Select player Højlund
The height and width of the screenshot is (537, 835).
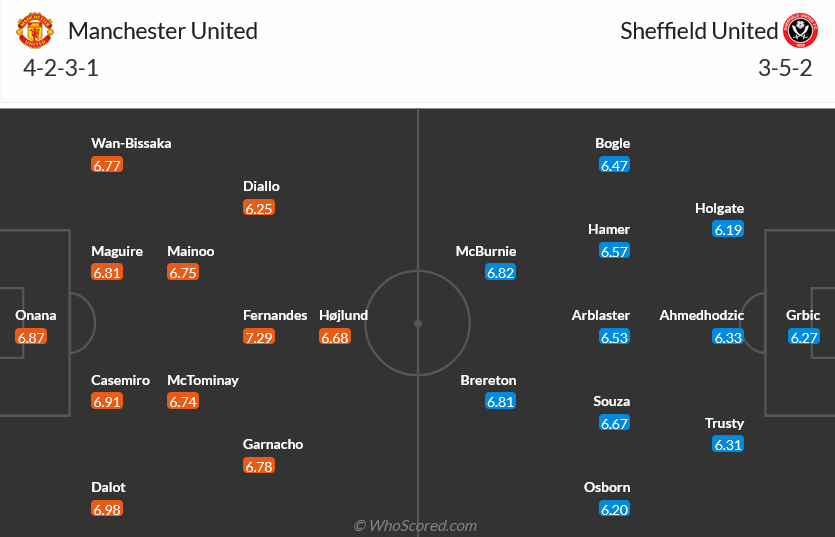(x=344, y=315)
